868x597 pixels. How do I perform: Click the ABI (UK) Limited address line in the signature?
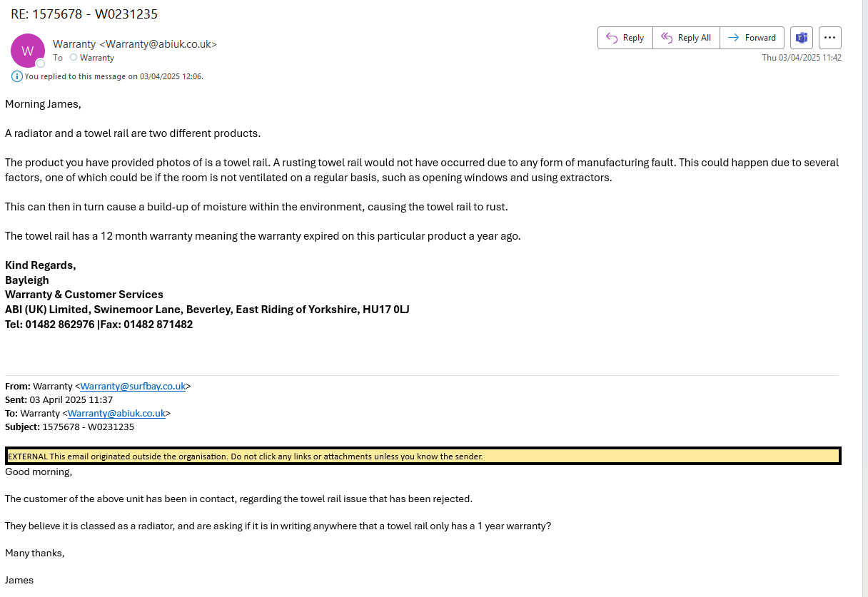tap(207, 310)
